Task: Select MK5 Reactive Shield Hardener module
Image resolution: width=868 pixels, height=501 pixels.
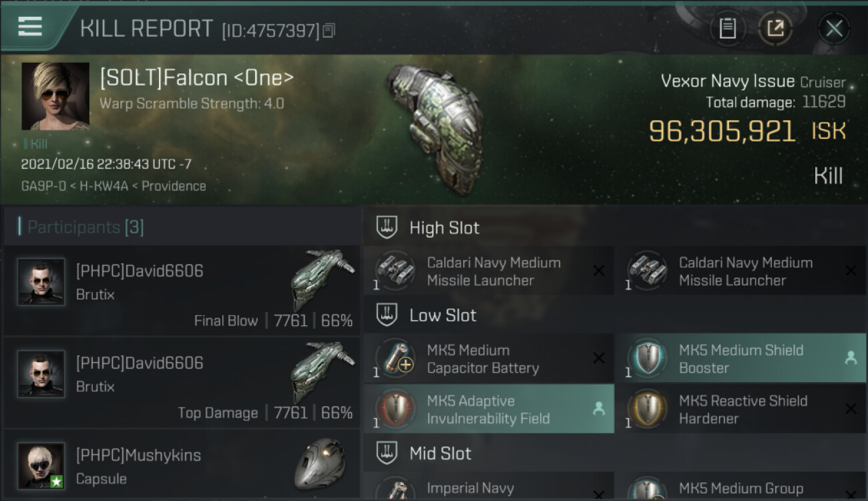Action: click(740, 409)
